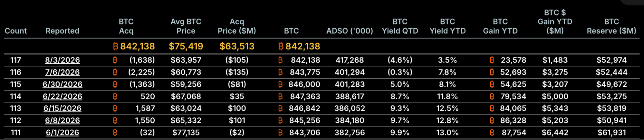Click the Bitcoin icon beside 846,000 BTC
644x140 pixels.
(280, 84)
